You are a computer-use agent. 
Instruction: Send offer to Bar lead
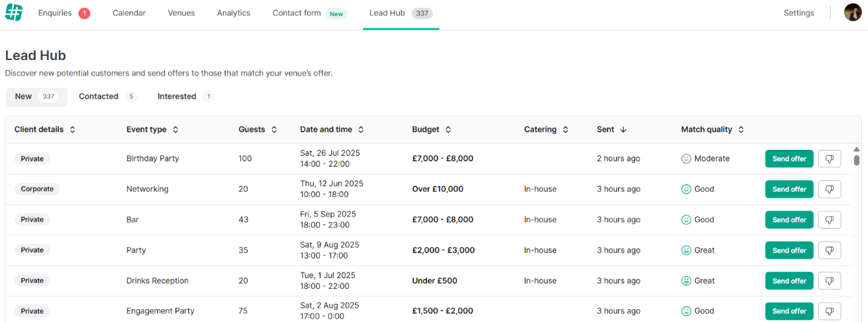pos(789,219)
